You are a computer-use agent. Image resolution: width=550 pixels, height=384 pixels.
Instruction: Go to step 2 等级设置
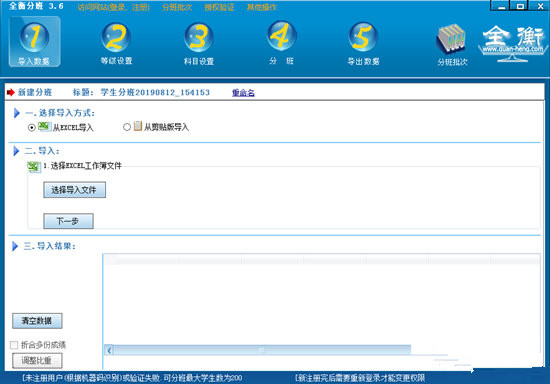coord(116,43)
